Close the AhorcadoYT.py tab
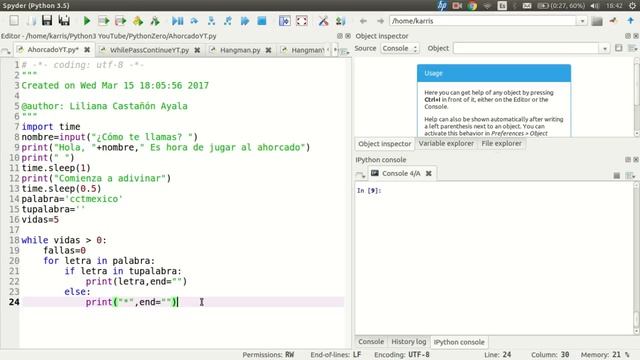Screen dimensions: 640x360 [x=87, y=50]
